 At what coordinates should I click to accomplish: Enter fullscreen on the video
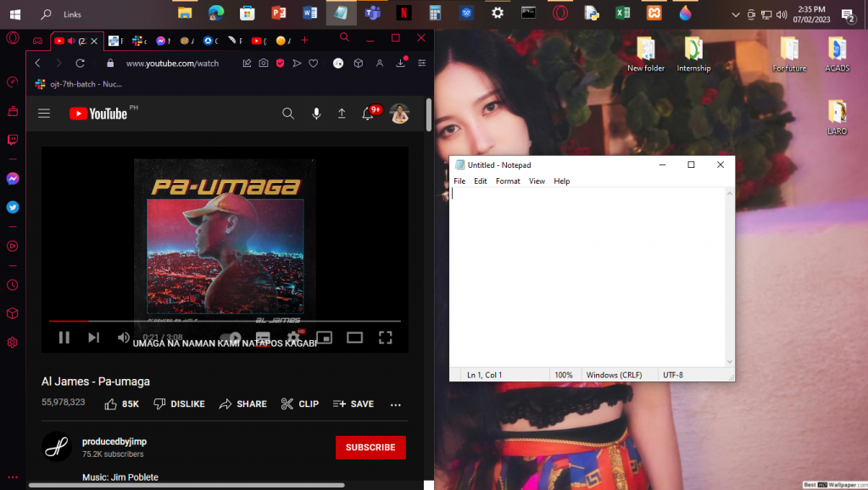tap(386, 337)
